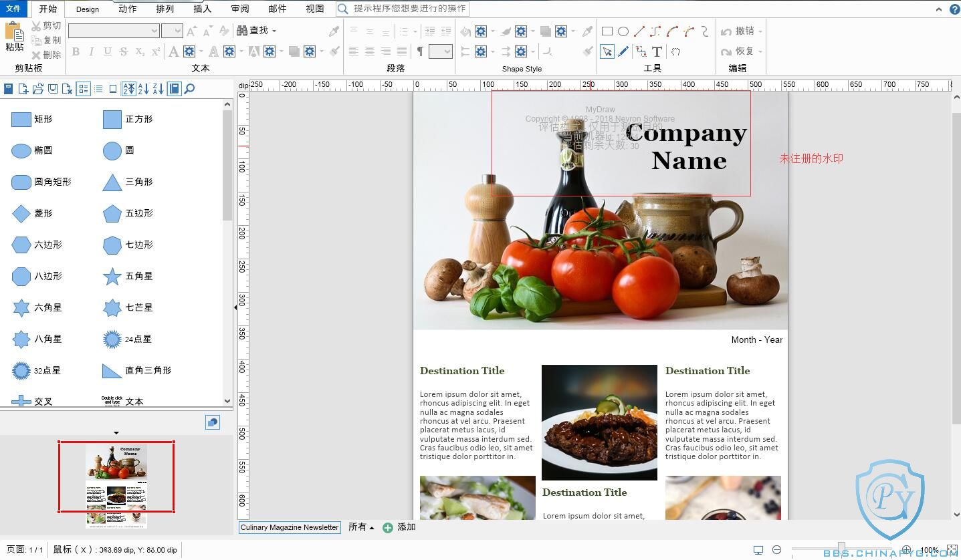Switch to the Design ribbon tab
Image resolution: width=961 pixels, height=560 pixels.
[88, 9]
